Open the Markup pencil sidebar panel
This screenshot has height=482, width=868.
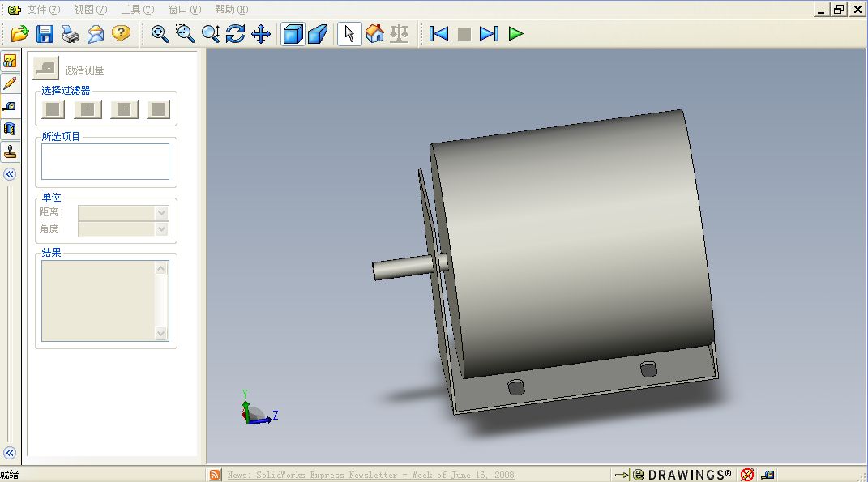coord(10,83)
